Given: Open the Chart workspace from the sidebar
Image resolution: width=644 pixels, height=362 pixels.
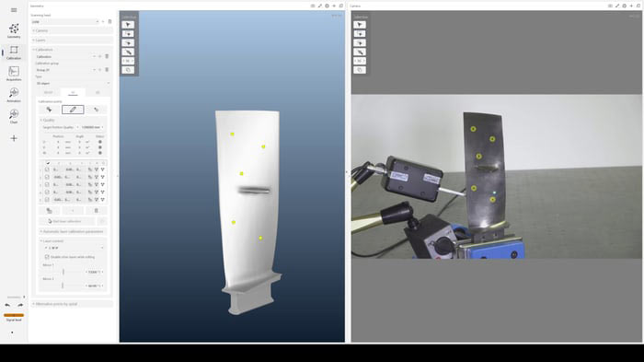Looking at the screenshot, I should pos(14,116).
